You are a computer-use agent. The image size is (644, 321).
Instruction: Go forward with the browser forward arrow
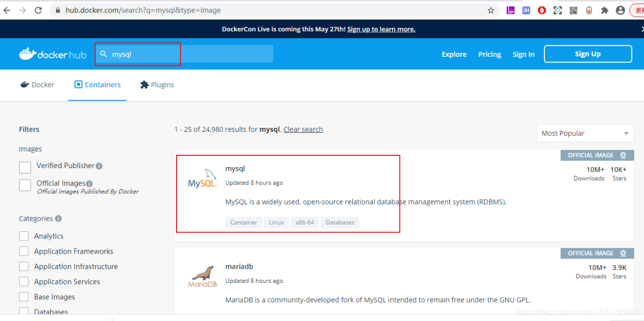tap(22, 10)
